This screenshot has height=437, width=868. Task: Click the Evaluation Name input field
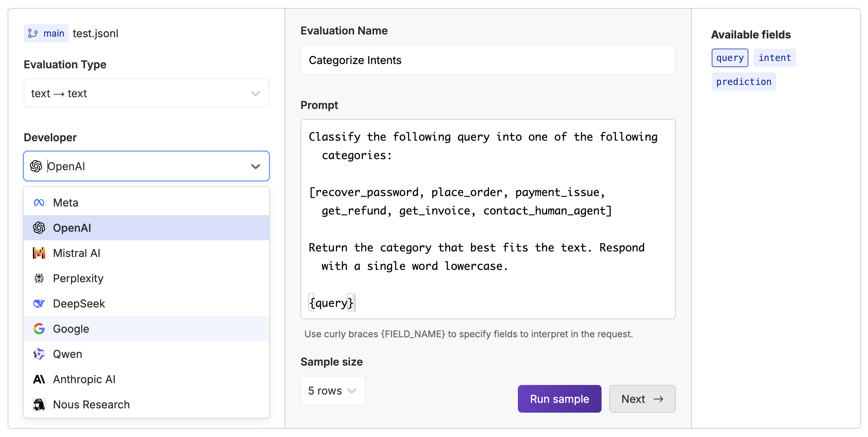pos(488,60)
